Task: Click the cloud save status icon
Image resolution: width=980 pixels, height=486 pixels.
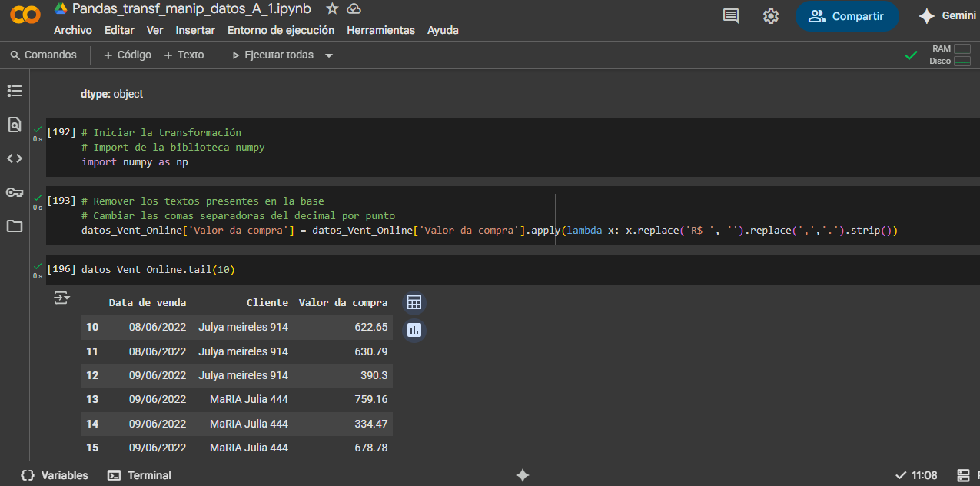Action: (354, 8)
